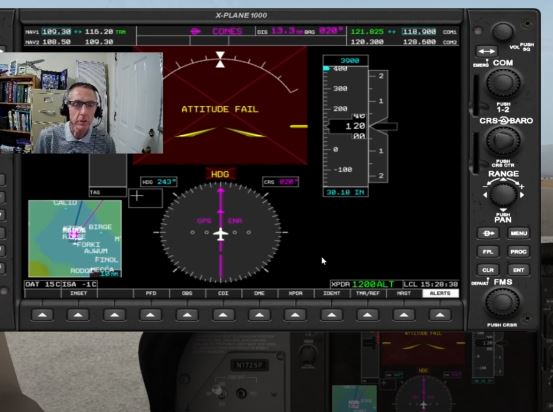This screenshot has width=553, height=412.
Task: Click the RANGE PAN joystick knob
Action: click(x=503, y=194)
